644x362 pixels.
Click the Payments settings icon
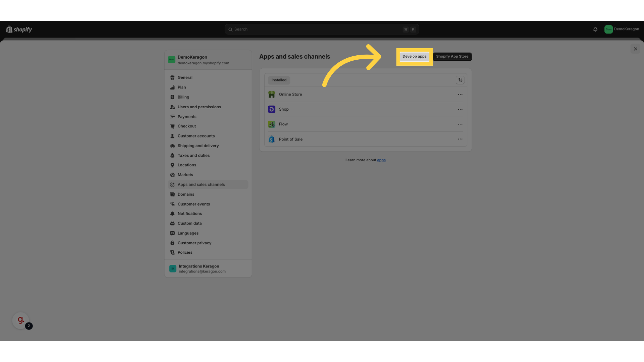172,117
